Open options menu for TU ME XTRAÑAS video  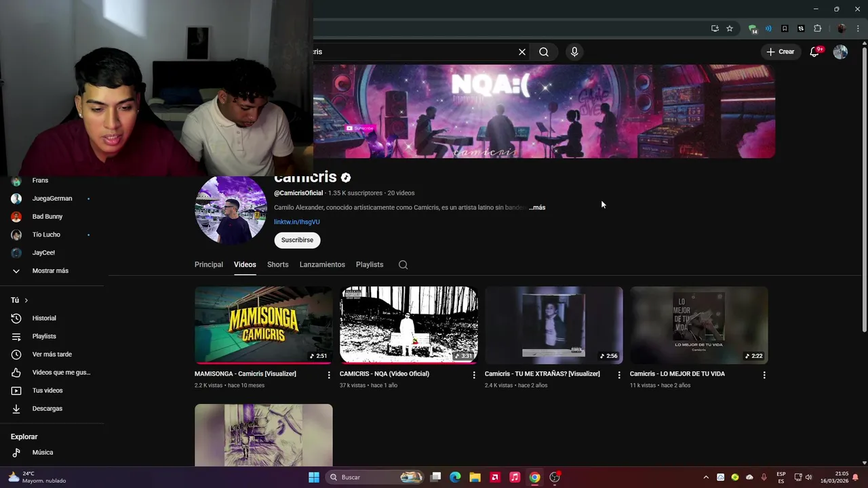point(618,375)
